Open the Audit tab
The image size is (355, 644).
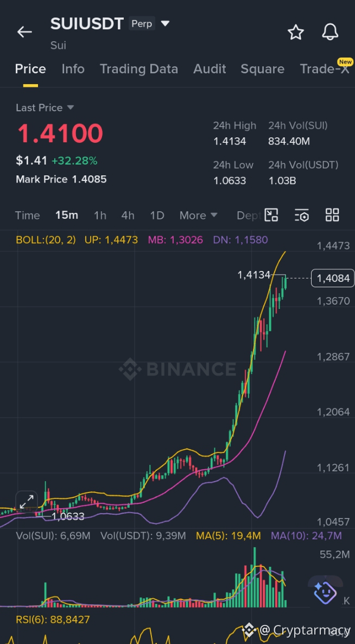click(x=210, y=69)
